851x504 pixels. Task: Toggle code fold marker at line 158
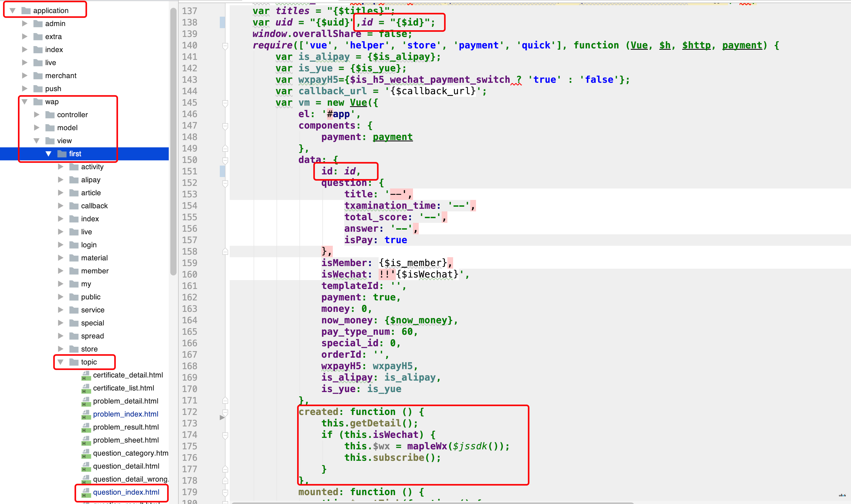tap(225, 252)
